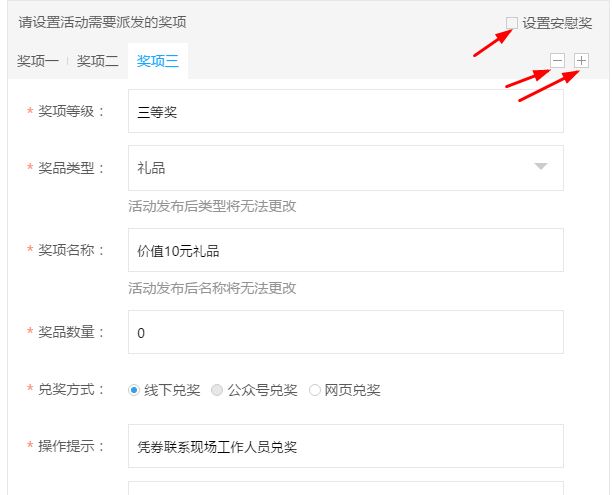The width and height of the screenshot is (612, 495).
Task: Select the 线下兑奖 radio option
Action: pos(134,390)
